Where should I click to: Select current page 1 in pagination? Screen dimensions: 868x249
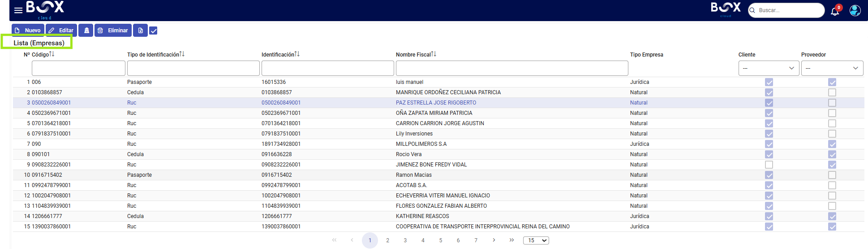point(370,240)
